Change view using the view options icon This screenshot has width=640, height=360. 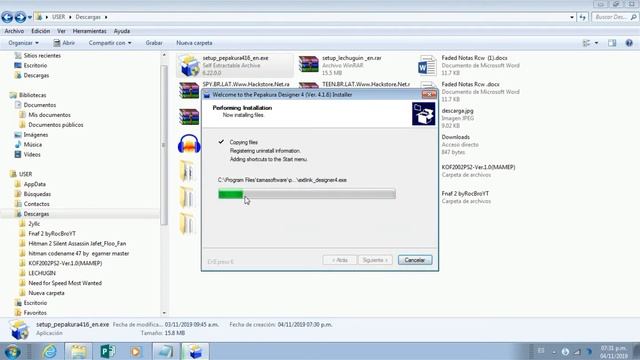pos(587,43)
